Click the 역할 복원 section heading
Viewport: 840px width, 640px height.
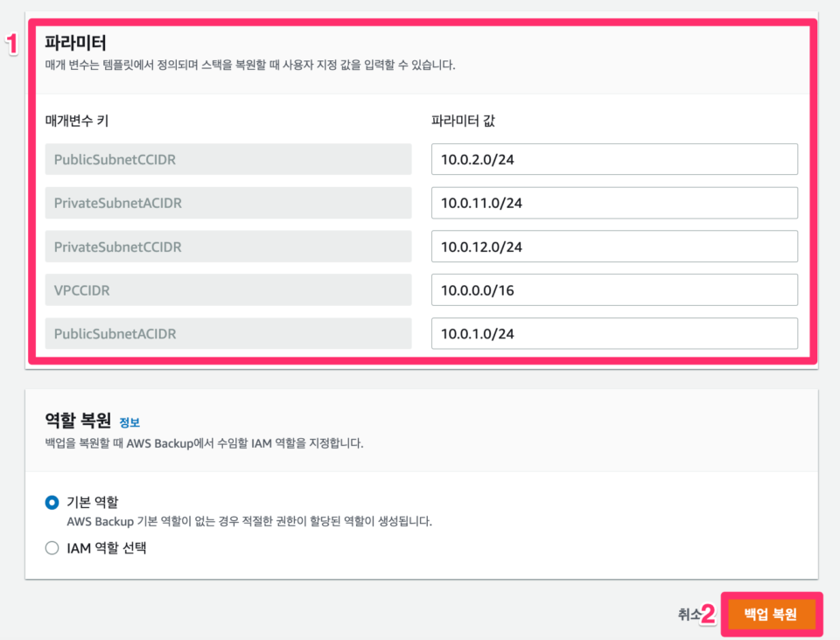pos(78,421)
